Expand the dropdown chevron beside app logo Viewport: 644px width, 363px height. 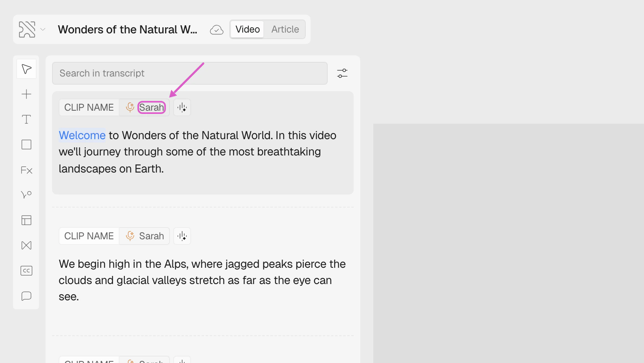43,29
